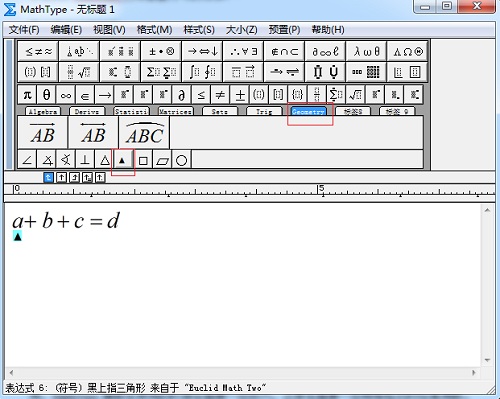Open the relational symbols palette (≤≠≈)

(38, 51)
